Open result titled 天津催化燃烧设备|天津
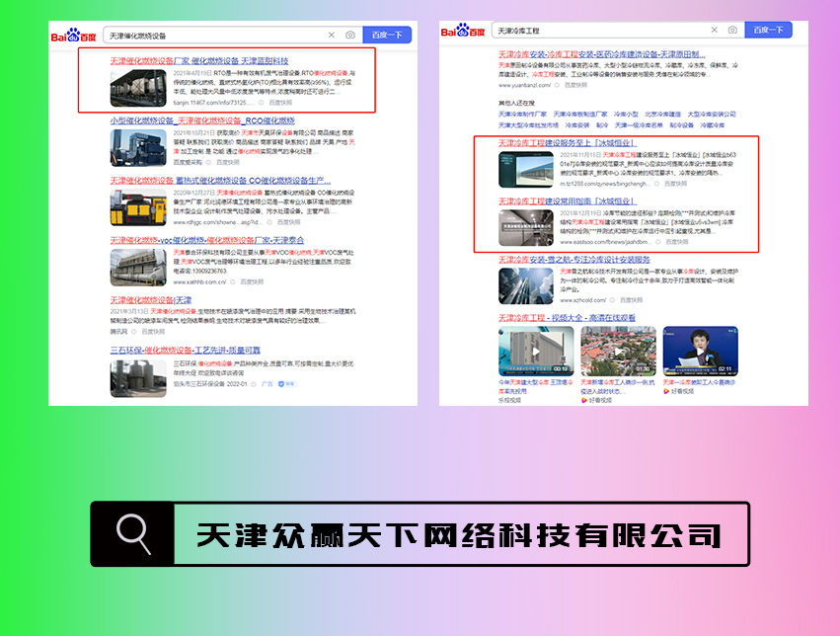840x636 pixels. pyautogui.click(x=151, y=300)
